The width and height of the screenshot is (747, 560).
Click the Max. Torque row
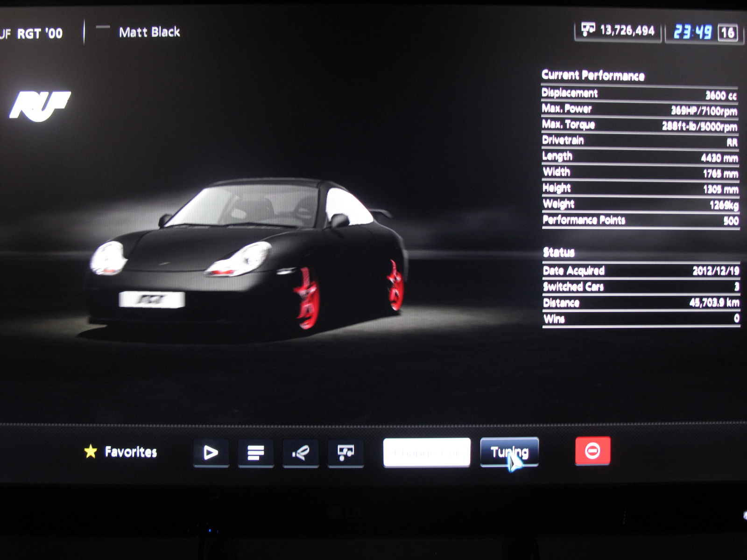[x=640, y=126]
